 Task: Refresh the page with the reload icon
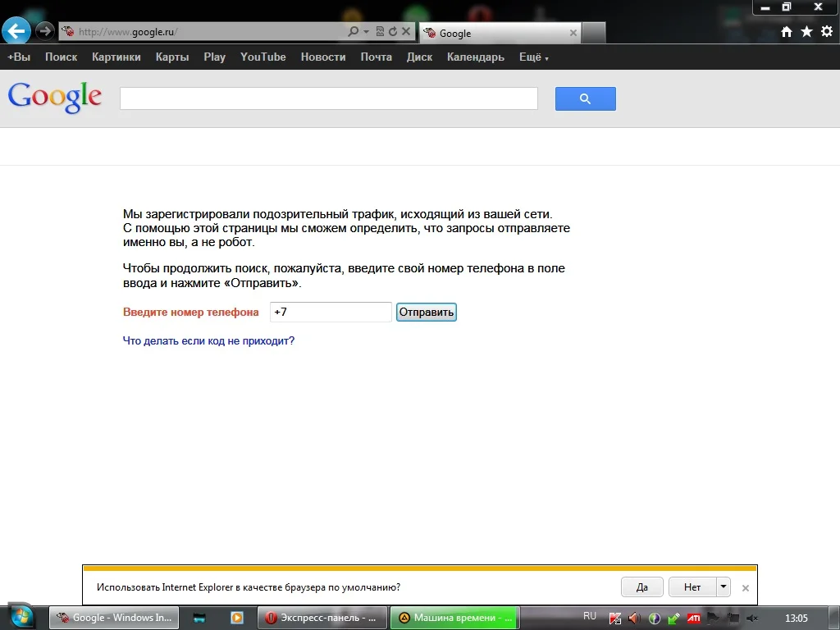[x=393, y=32]
